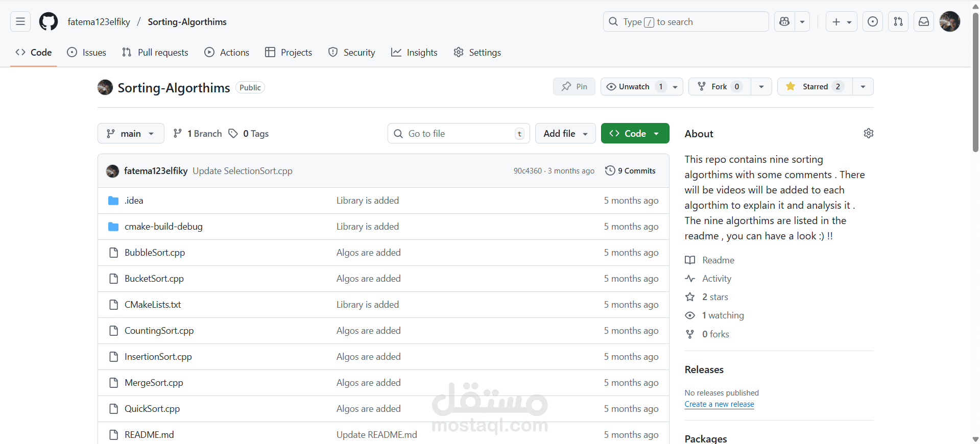Click the InsertionSort.cpp file icon
The image size is (980, 444).
click(113, 357)
